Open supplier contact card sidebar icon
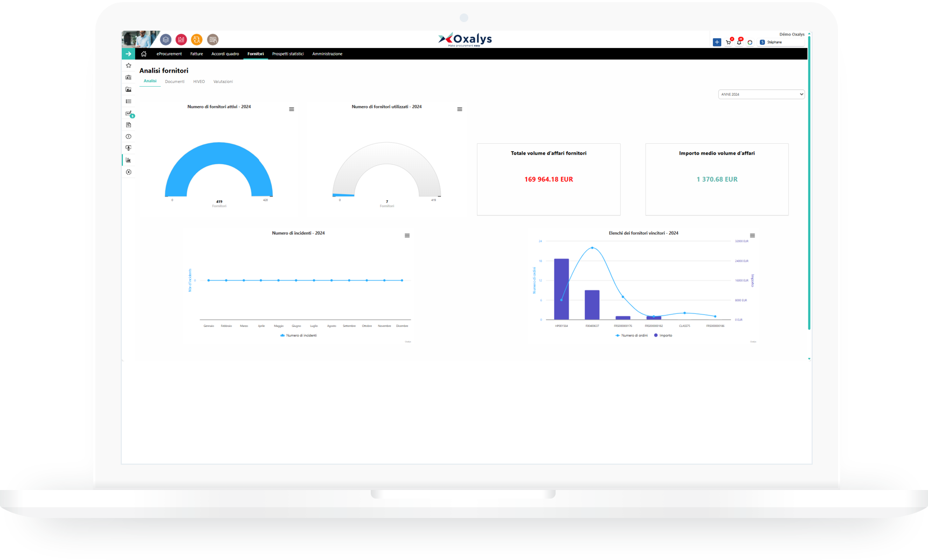The image size is (928, 560). [128, 78]
